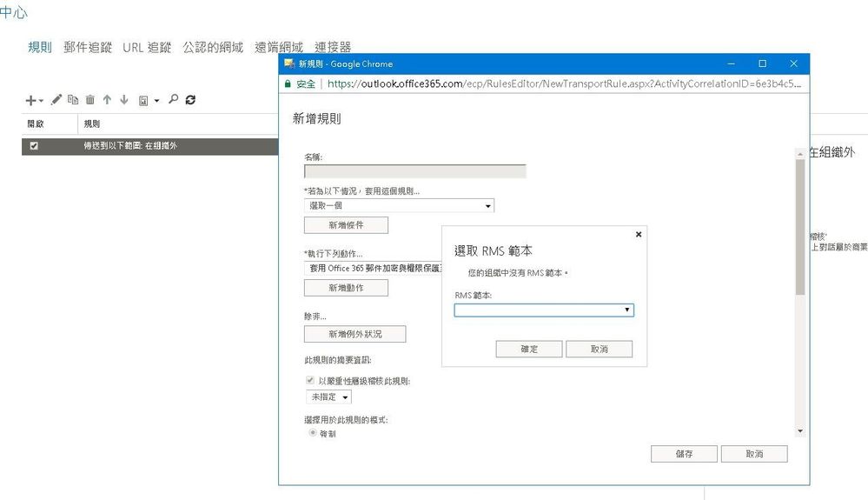
Task: Click the pencil edit rule icon
Action: click(56, 100)
